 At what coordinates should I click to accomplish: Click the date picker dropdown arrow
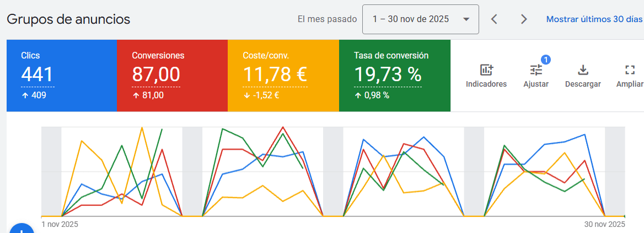coord(466,19)
